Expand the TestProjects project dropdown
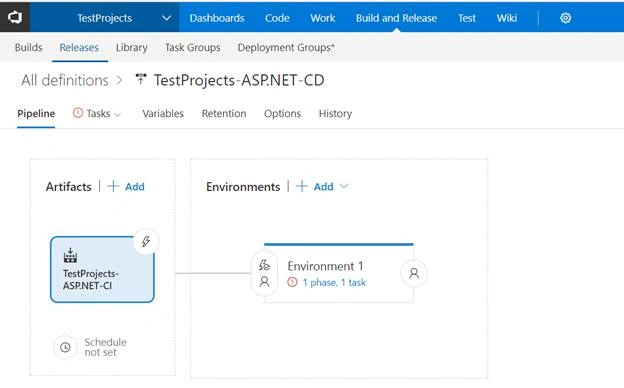This screenshot has height=388, width=624. 167,18
